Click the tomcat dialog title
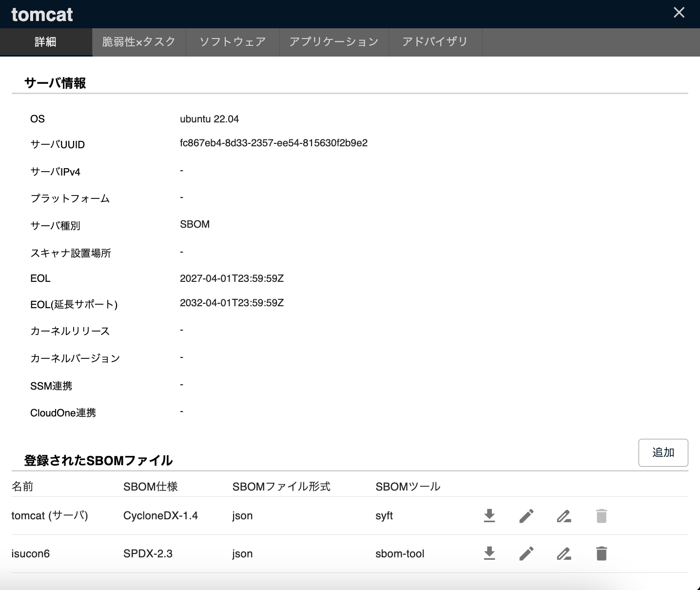700x590 pixels. pyautogui.click(x=42, y=14)
